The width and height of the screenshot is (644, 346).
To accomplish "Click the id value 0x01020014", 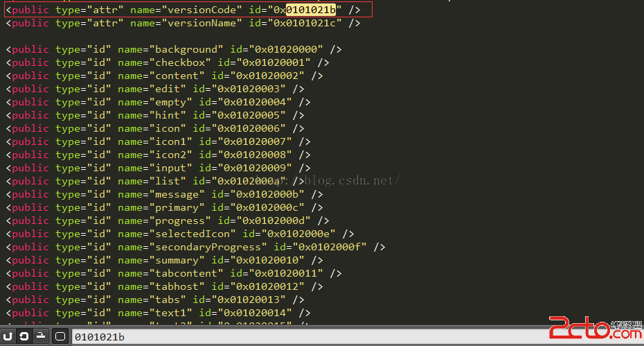I will click(x=255, y=313).
